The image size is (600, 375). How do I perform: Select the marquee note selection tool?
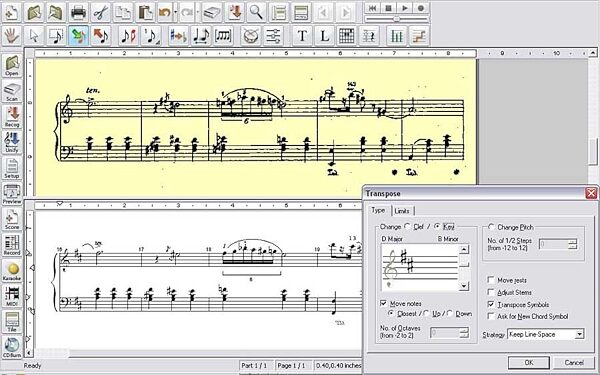[56, 36]
